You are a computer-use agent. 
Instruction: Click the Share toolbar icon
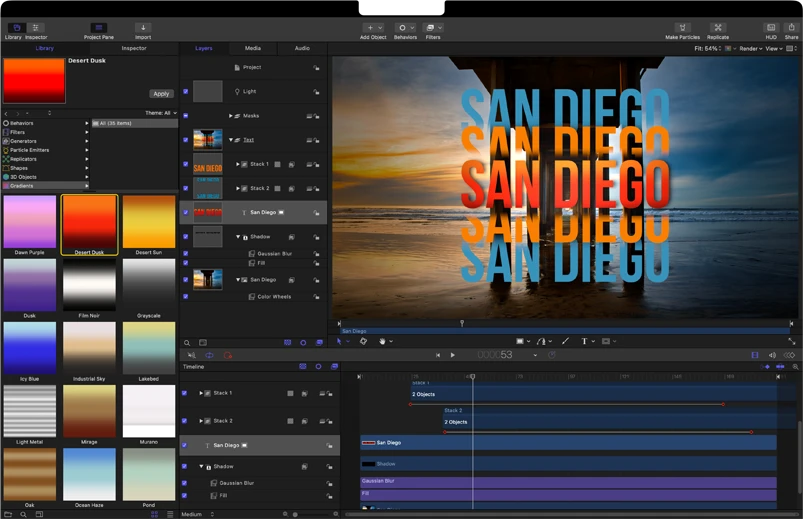point(792,28)
